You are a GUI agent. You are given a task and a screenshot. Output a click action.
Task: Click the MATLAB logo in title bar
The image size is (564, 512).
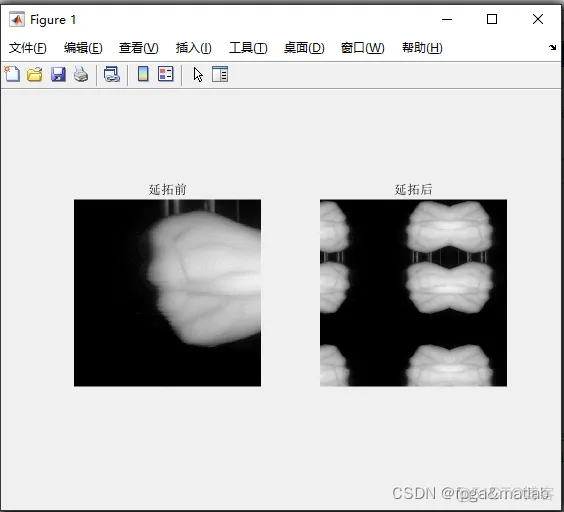pyautogui.click(x=17, y=19)
